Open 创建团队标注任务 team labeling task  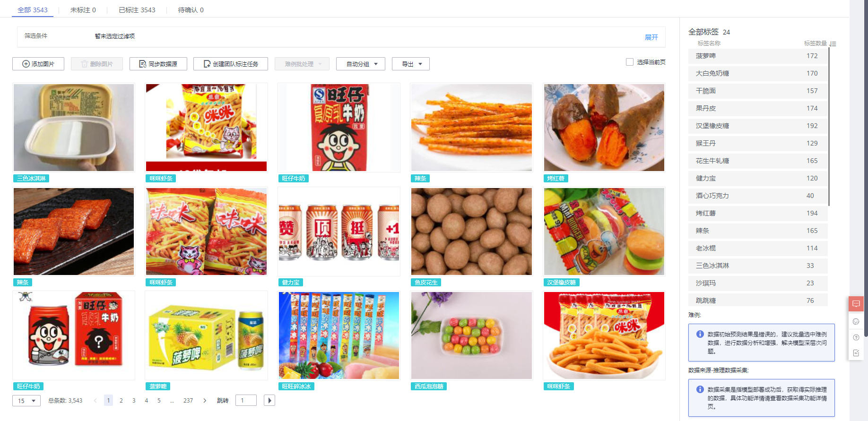231,64
